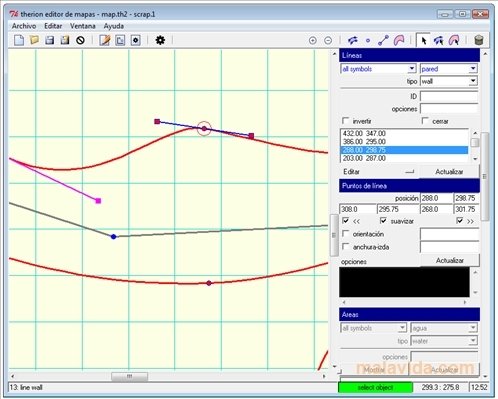Image resolution: width=498 pixels, height=399 pixels.
Task: Click the select-scrap tool with arrow
Action: coord(438,40)
